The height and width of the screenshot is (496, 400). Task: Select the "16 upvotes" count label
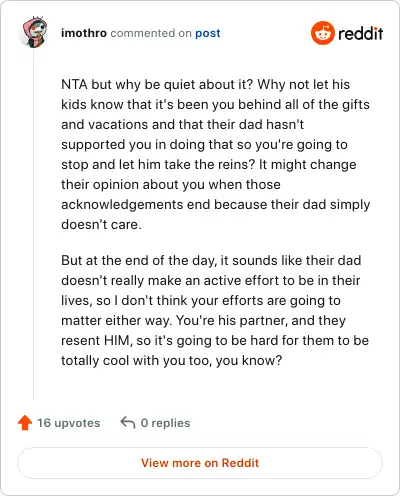69,423
